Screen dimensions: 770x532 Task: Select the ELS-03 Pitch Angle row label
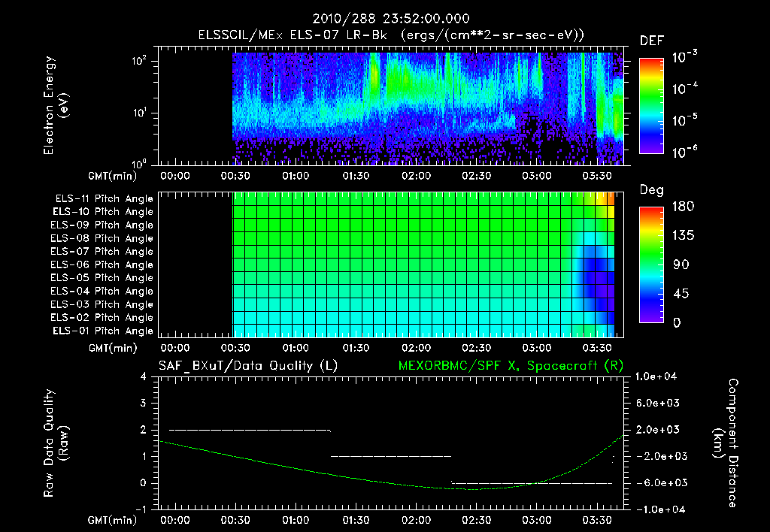point(102,305)
